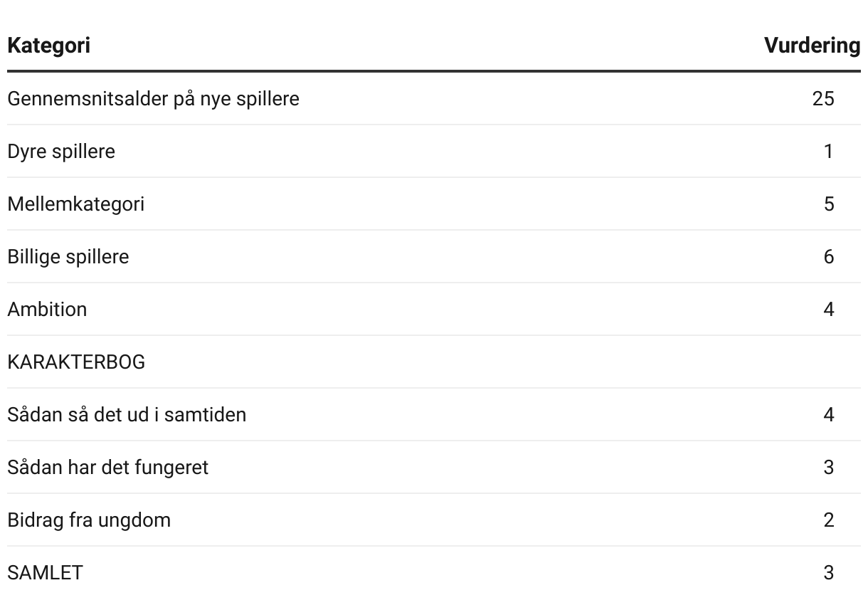Viewport: 868px width, 605px height.
Task: Click rating 2 beside Bidrag fra ungdom
Action: (x=828, y=520)
